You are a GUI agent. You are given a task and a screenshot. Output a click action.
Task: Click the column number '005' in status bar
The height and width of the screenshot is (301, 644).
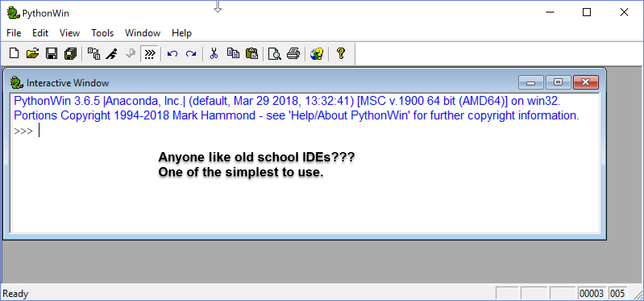click(617, 293)
